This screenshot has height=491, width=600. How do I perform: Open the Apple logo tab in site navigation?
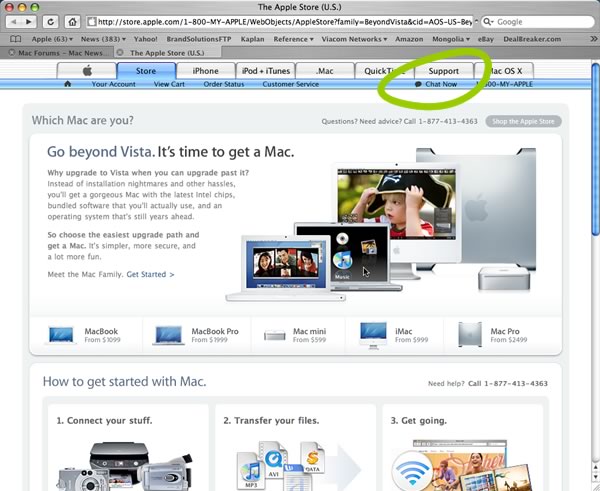click(x=87, y=71)
